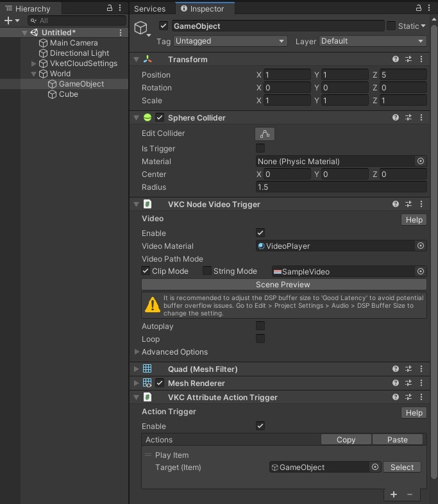The height and width of the screenshot is (504, 438).
Task: Enable the Is Trigger checkbox
Action: (x=260, y=149)
